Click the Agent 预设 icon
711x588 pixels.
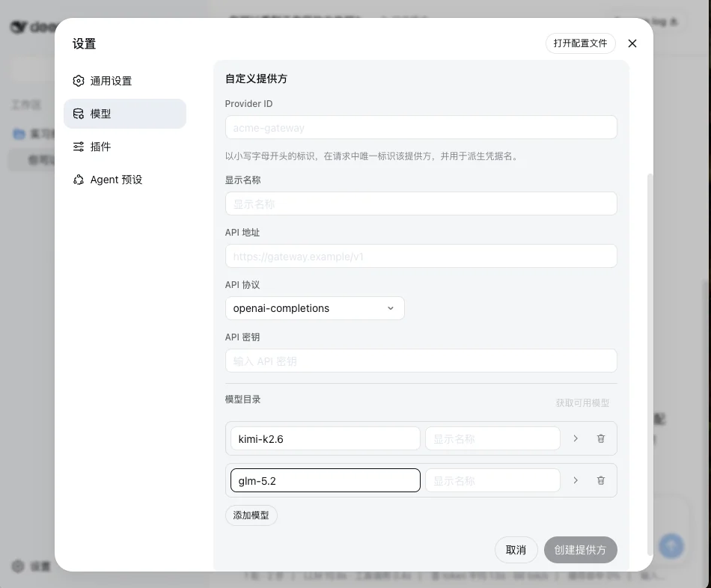tap(79, 180)
